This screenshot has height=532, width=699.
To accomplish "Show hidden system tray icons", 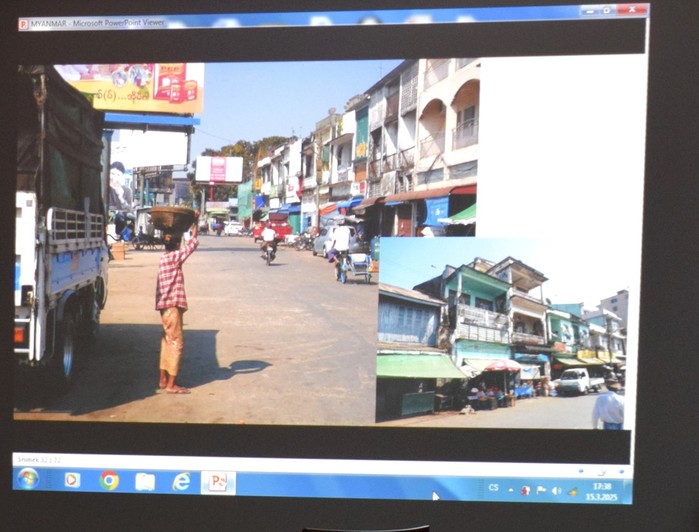I will 511,490.
